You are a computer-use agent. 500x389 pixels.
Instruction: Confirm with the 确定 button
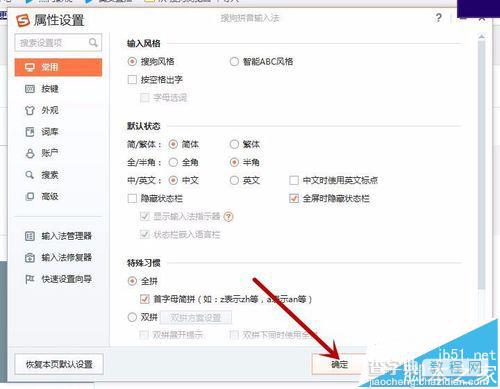pyautogui.click(x=339, y=364)
